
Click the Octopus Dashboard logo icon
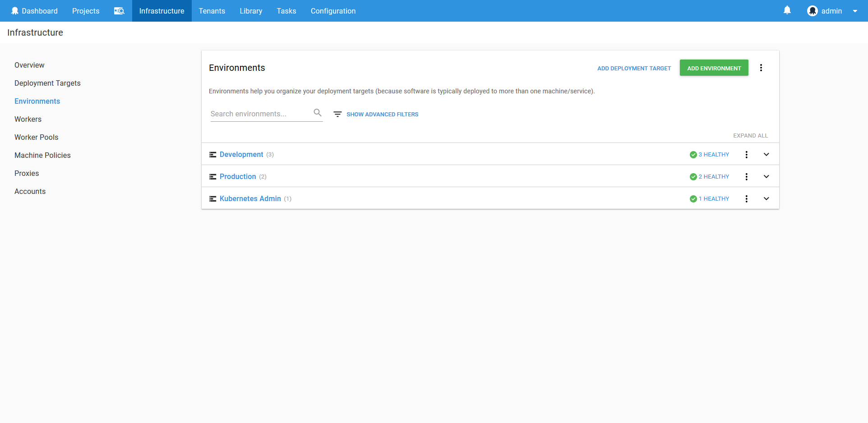15,10
